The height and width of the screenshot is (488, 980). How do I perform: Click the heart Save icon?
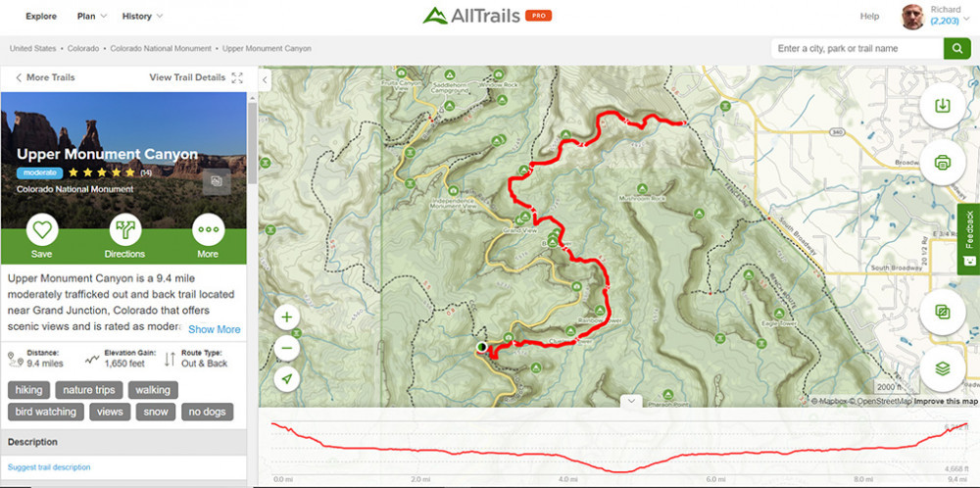pos(42,230)
